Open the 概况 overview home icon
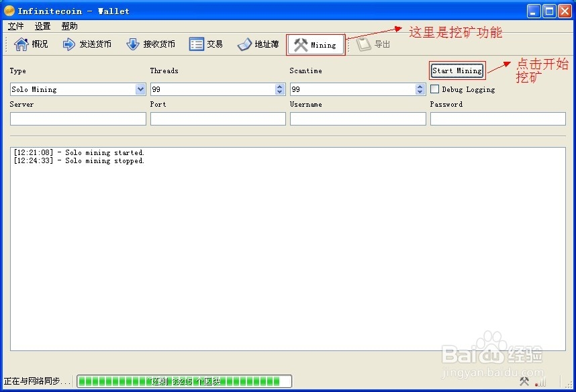The height and width of the screenshot is (392, 576). (x=21, y=44)
